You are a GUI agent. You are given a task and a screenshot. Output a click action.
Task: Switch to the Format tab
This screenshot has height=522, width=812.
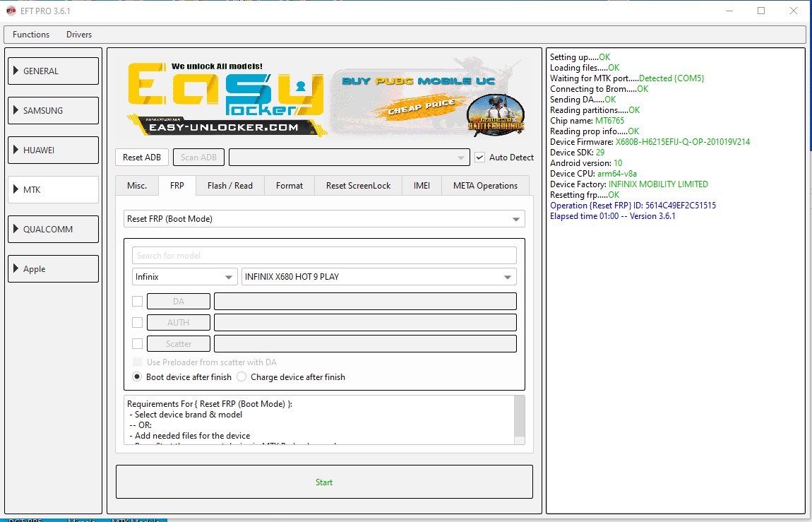(289, 185)
